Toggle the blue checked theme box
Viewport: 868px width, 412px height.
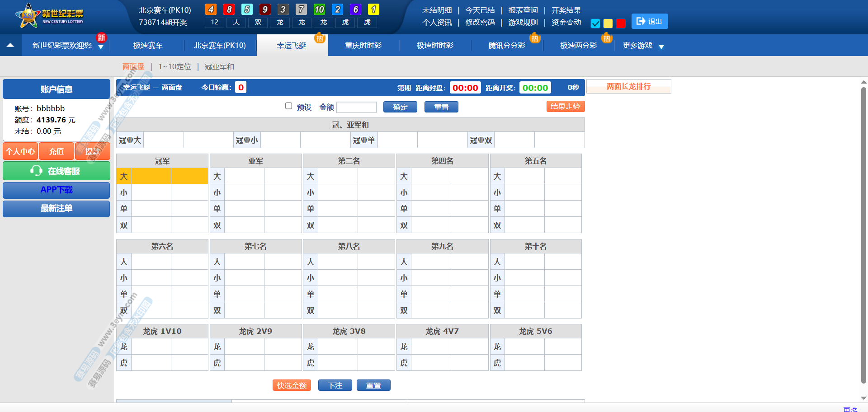point(595,23)
